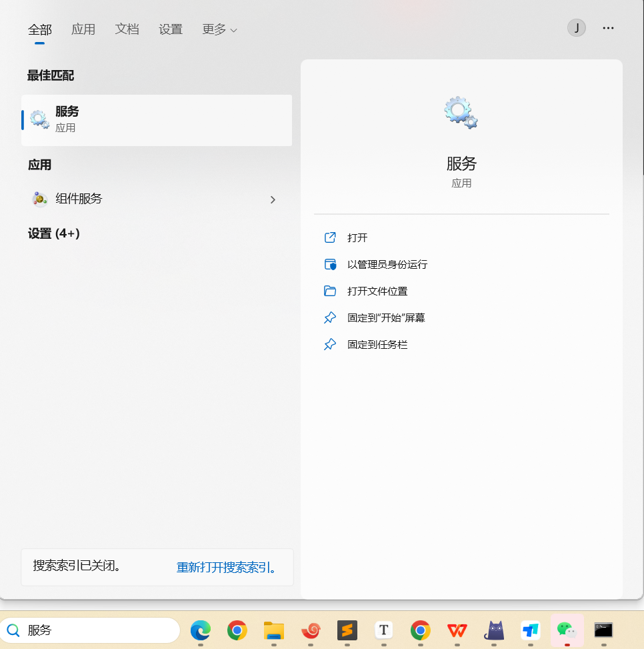Switch to the 设置 tab
Image resolution: width=644 pixels, height=649 pixels.
tap(171, 29)
